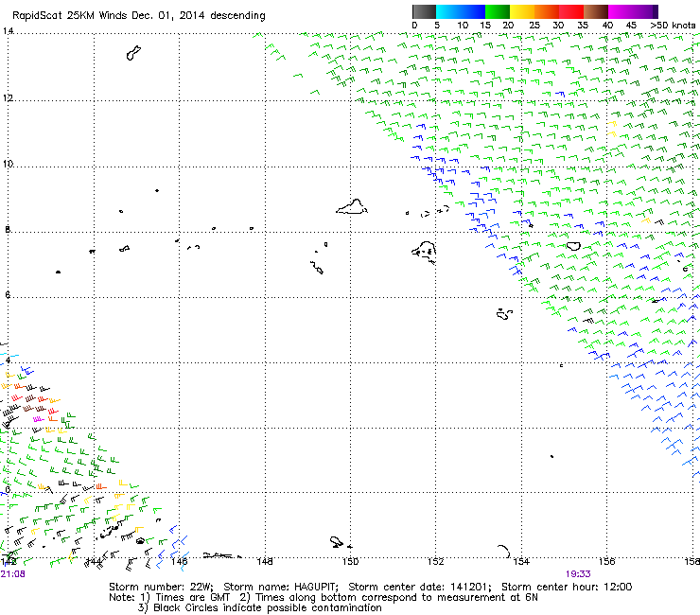700x615 pixels.
Task: Click the longitude label '156' on bottom axis
Action: coord(606,561)
